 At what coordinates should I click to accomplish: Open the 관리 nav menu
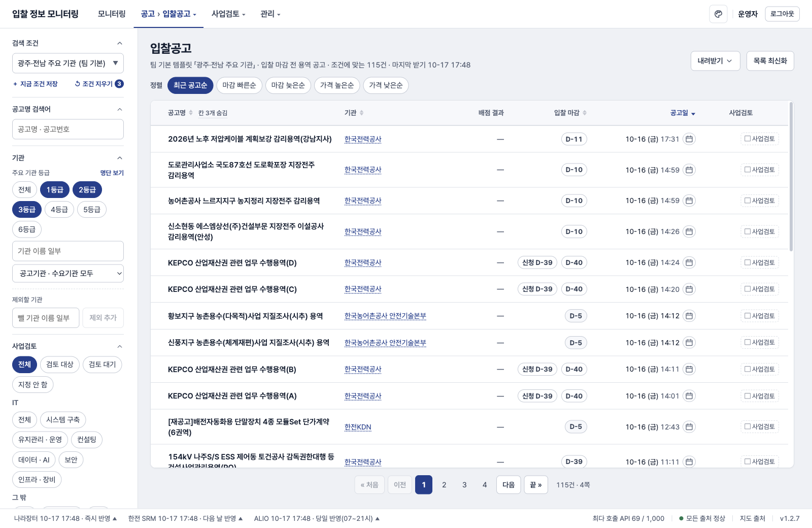pyautogui.click(x=270, y=14)
